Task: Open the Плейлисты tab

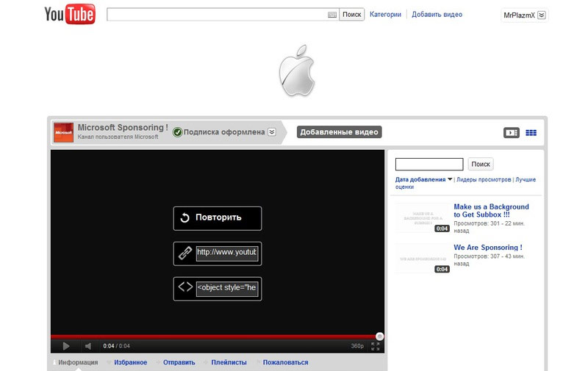Action: [229, 362]
